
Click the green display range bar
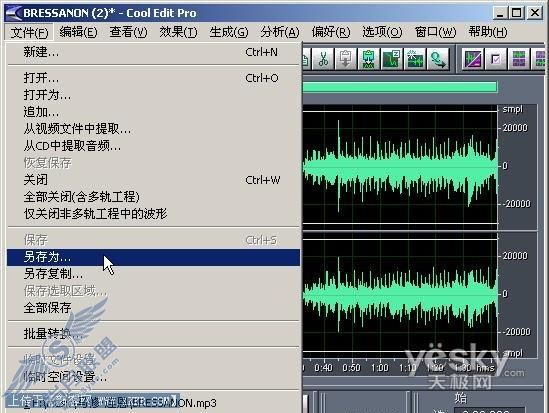point(400,87)
